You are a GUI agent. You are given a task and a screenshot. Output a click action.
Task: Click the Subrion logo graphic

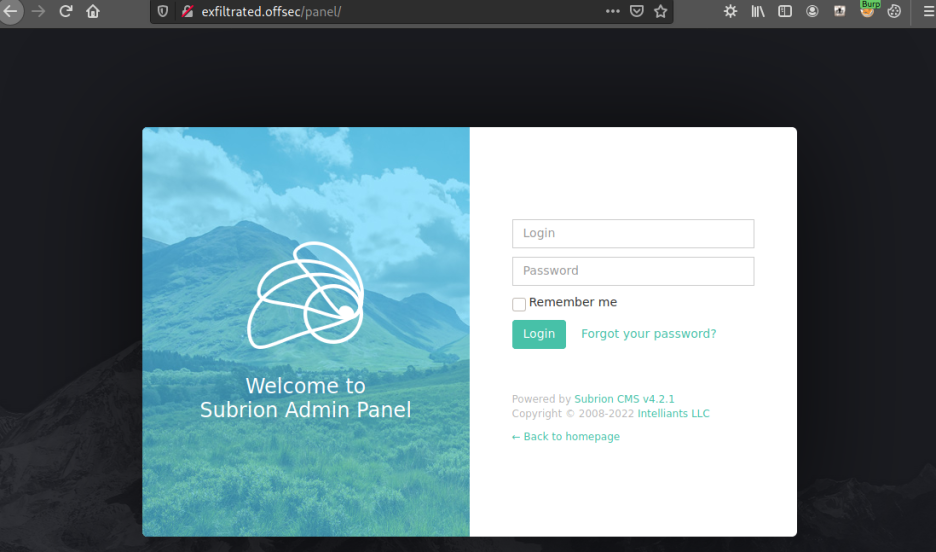click(x=306, y=295)
